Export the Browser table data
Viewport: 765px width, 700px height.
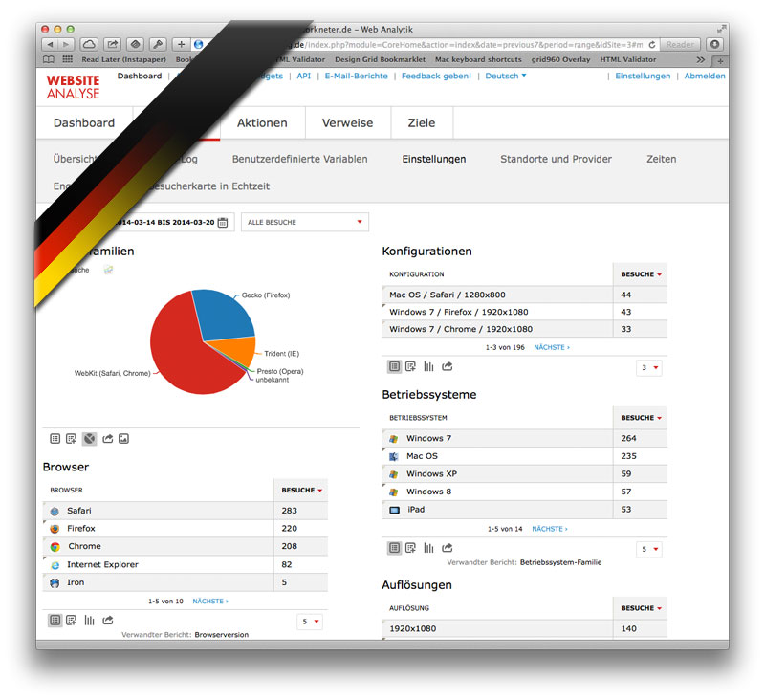[x=108, y=620]
